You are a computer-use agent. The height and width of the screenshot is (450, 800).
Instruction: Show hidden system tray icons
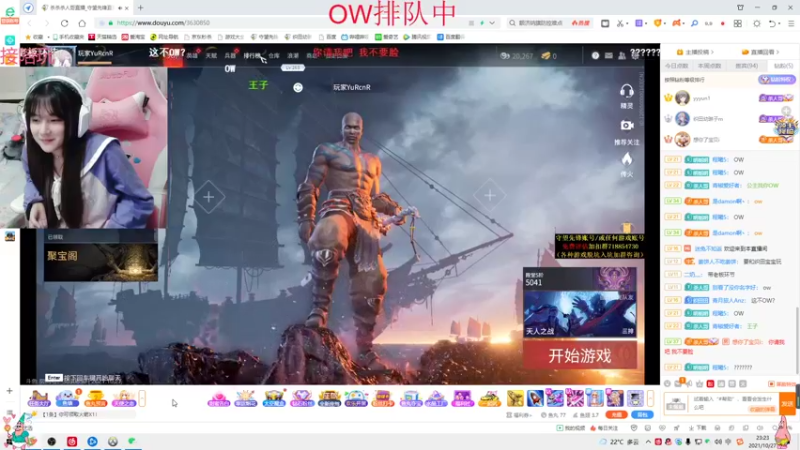pyautogui.click(x=648, y=441)
